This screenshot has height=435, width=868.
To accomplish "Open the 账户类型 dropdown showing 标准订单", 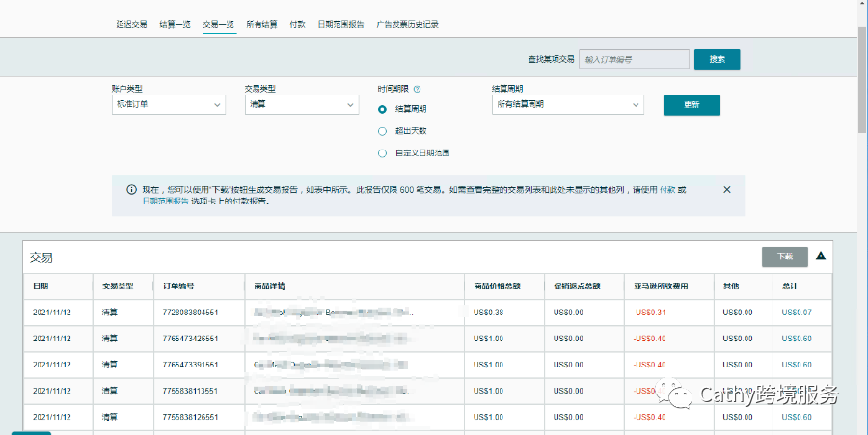I will (168, 104).
